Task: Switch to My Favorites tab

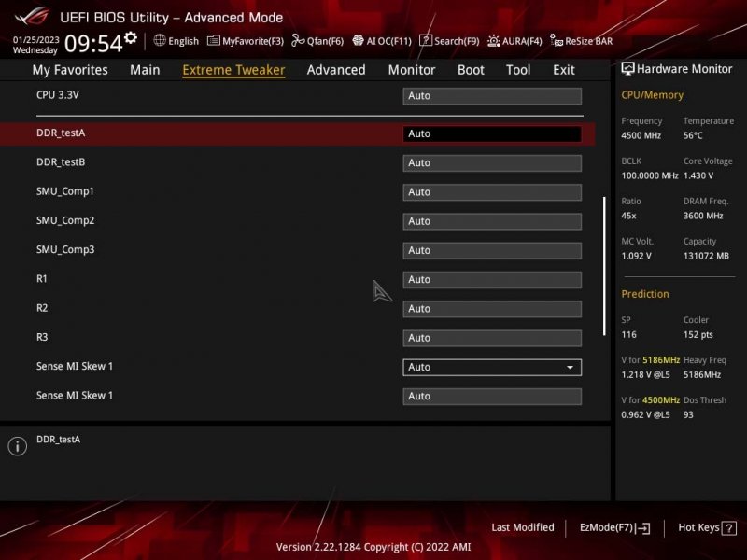Action: [x=70, y=70]
